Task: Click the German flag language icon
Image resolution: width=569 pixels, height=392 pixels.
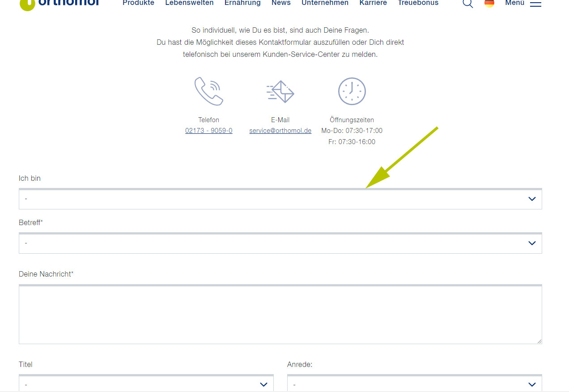Action: 489,3
